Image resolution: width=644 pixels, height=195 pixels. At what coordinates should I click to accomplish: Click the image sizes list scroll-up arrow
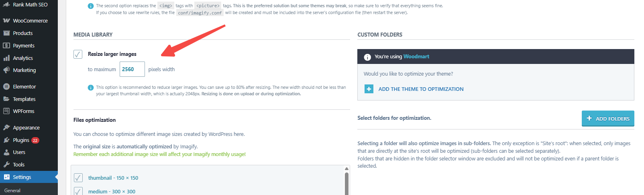pyautogui.click(x=346, y=169)
